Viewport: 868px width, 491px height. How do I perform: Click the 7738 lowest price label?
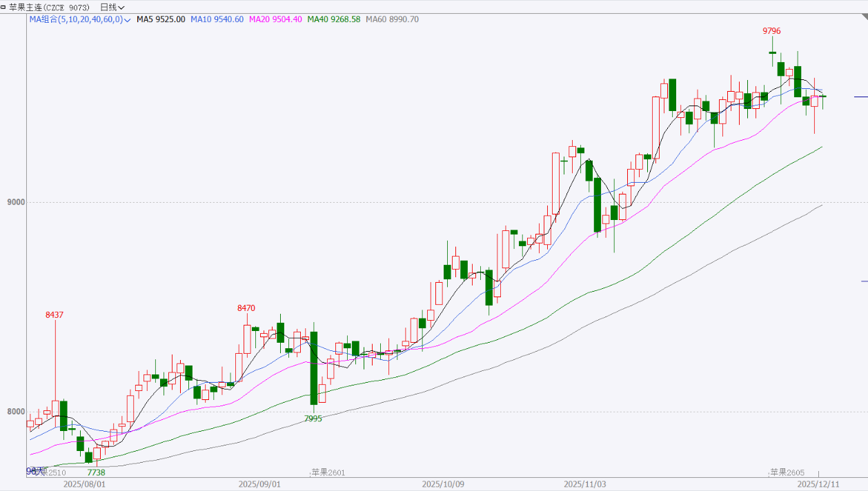[x=97, y=472]
